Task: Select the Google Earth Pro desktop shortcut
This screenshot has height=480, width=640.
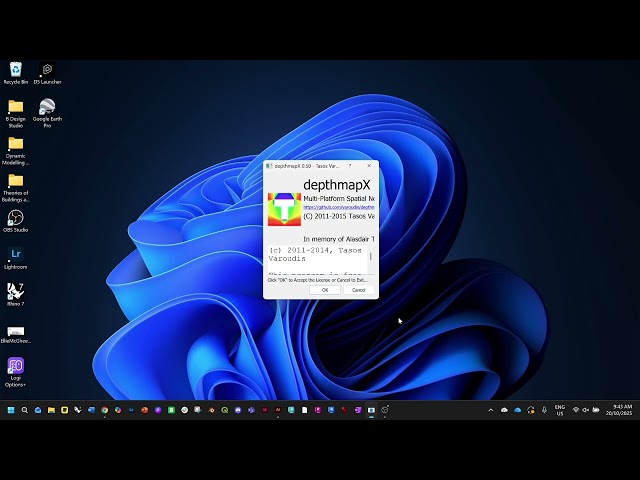Action: (x=47, y=113)
